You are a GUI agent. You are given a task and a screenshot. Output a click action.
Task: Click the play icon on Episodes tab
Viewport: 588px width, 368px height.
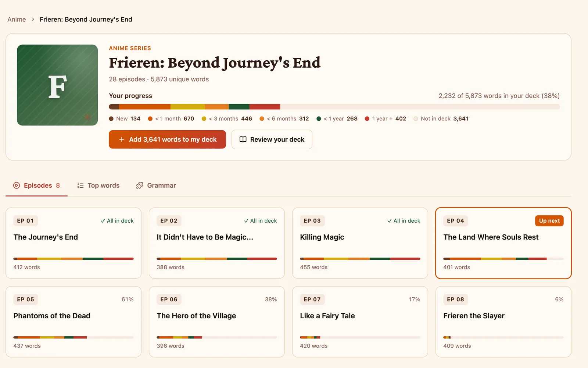point(17,185)
